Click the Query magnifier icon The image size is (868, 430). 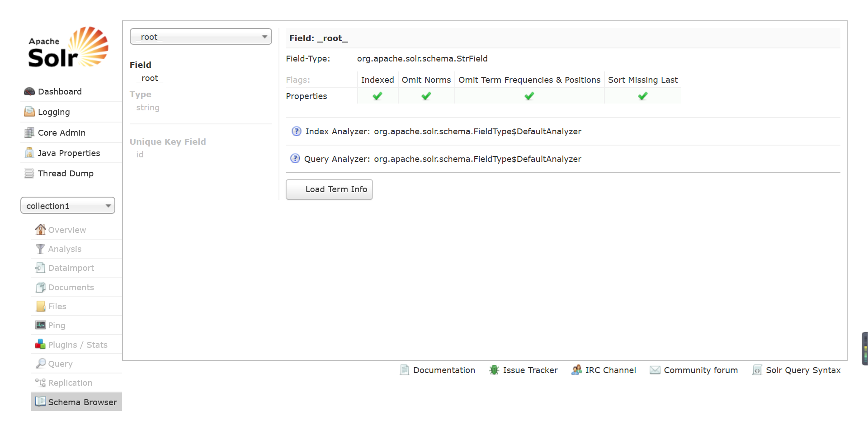tap(41, 363)
